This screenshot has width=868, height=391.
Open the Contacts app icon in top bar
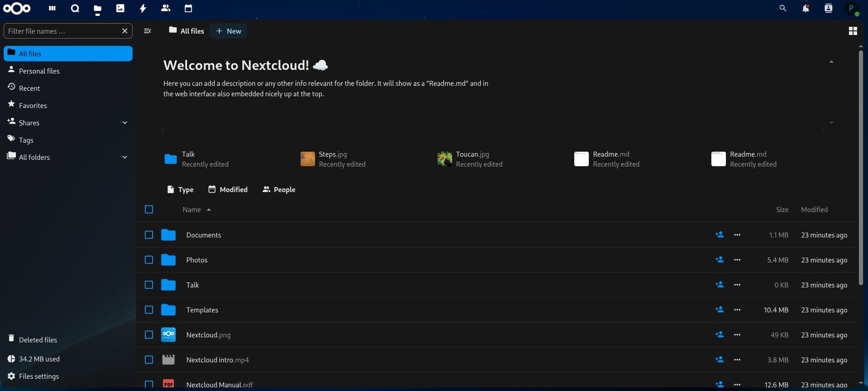click(x=166, y=8)
